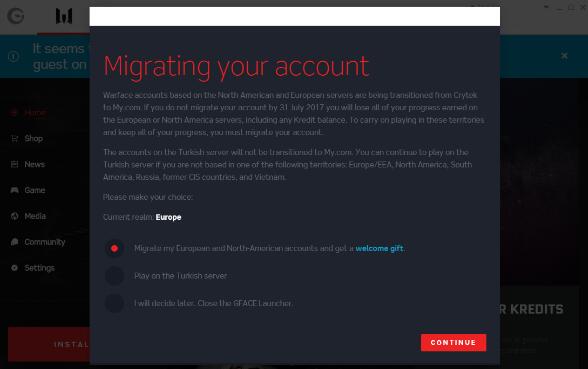The width and height of the screenshot is (588, 369).
Task: Click the info icon in notification banner
Action: (x=14, y=56)
